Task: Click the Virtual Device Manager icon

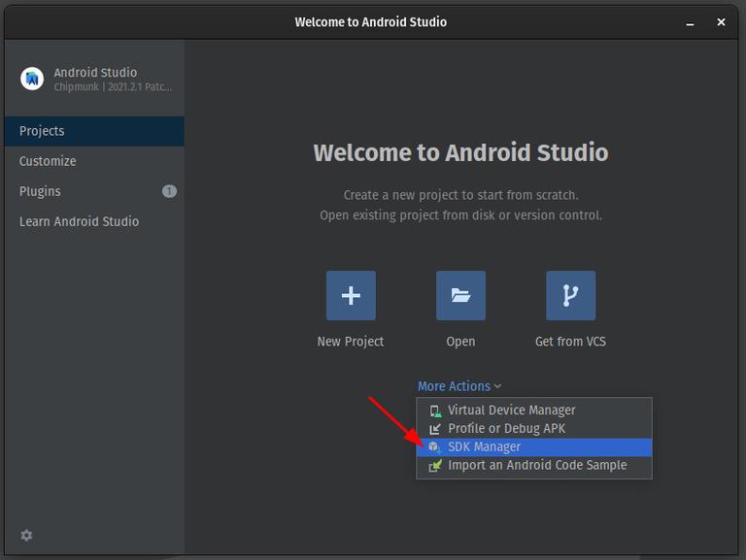Action: tap(435, 411)
